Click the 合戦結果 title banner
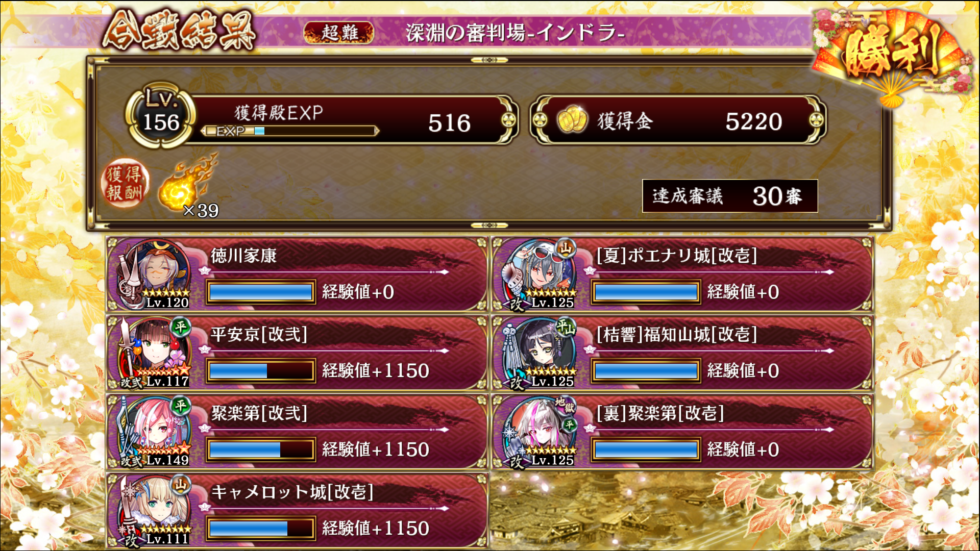 pyautogui.click(x=179, y=32)
